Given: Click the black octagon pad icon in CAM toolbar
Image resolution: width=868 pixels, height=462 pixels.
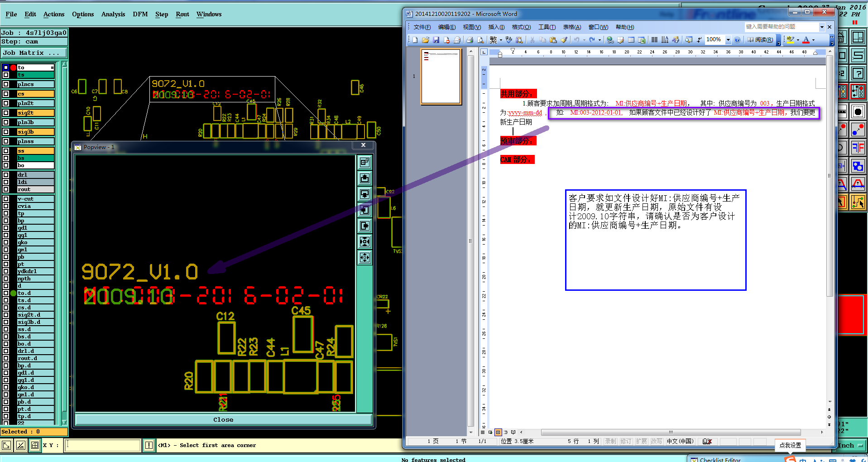Looking at the screenshot, I should pyautogui.click(x=858, y=111).
